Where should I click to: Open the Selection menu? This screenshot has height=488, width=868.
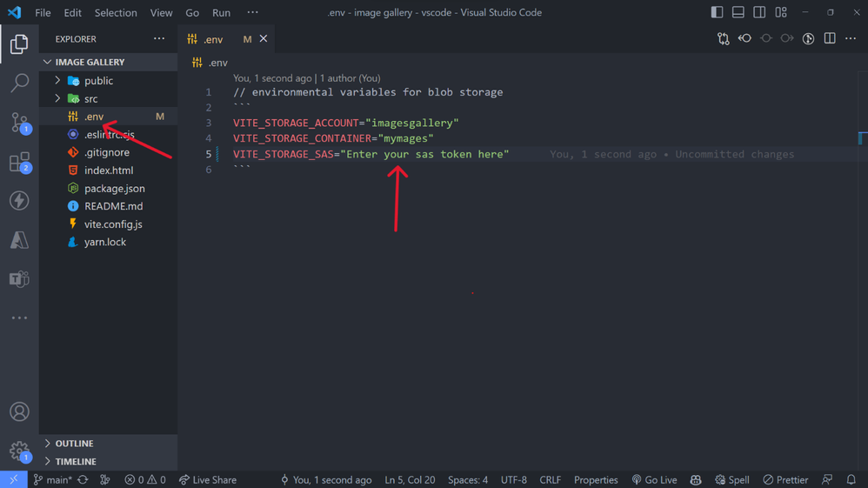click(116, 12)
